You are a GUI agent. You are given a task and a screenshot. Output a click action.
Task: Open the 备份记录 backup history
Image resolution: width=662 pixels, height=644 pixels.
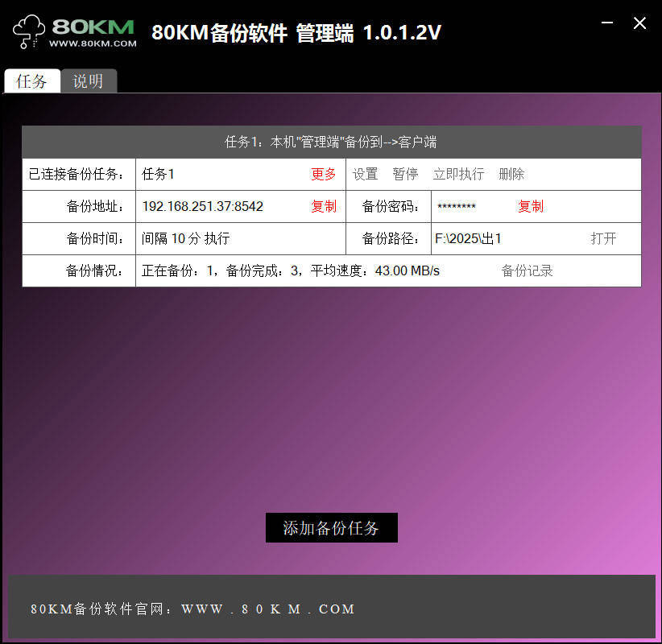click(x=528, y=270)
